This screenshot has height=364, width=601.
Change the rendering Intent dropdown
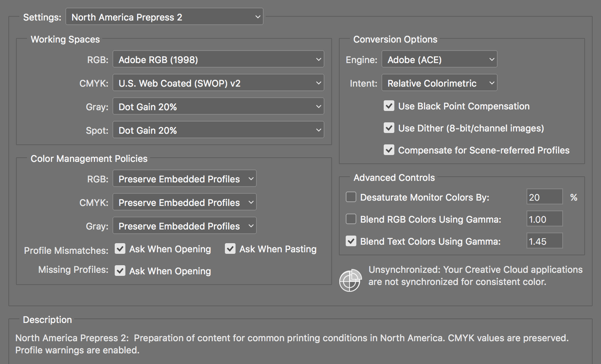pos(439,83)
